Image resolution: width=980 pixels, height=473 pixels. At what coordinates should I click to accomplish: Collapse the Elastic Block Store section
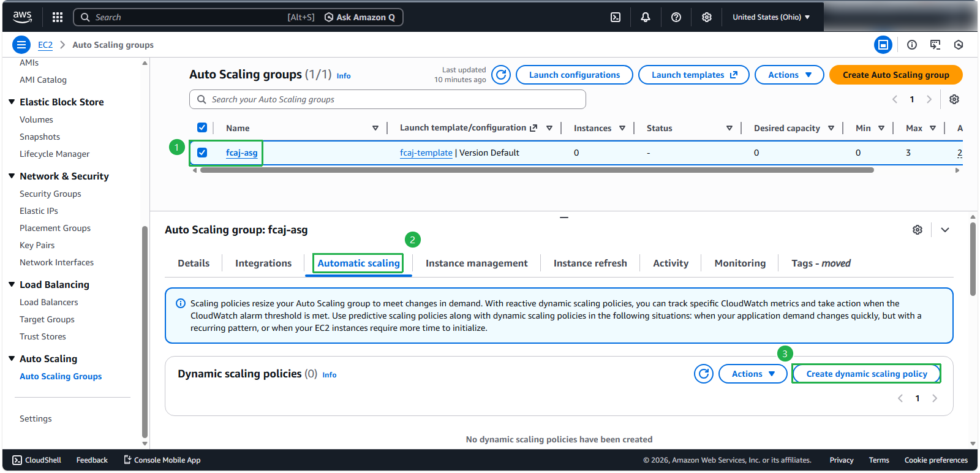12,102
